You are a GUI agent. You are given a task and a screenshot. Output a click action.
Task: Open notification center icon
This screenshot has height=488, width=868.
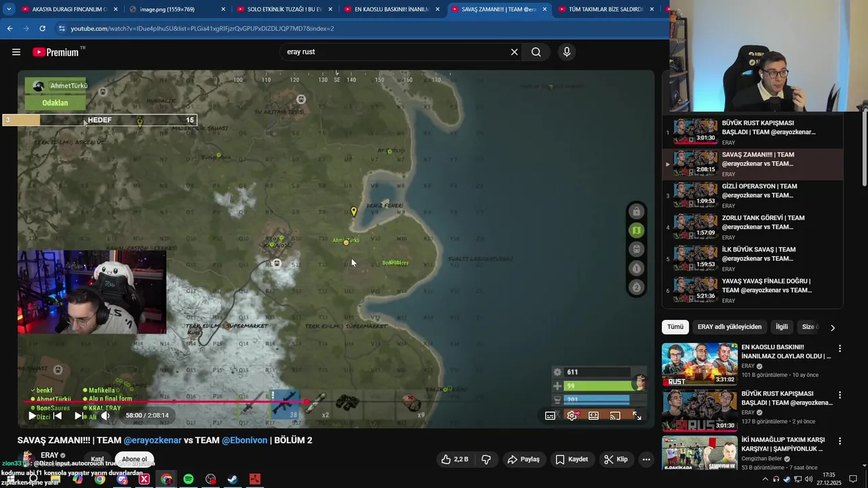(x=853, y=479)
